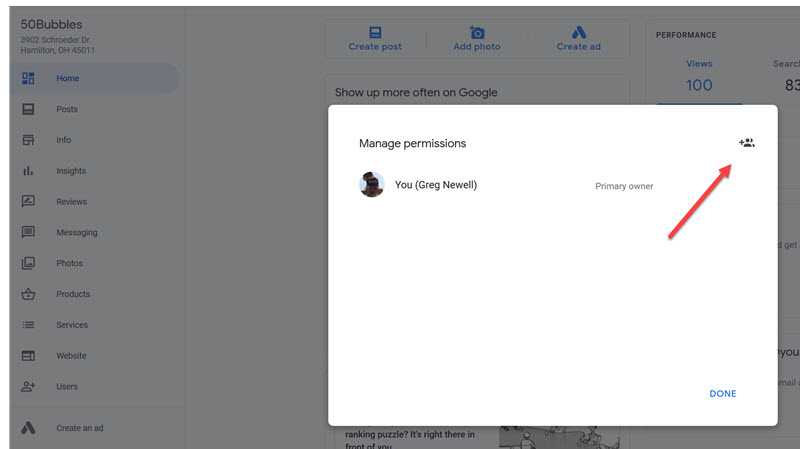Click the Services list icon
The height and width of the screenshot is (449, 800).
pos(28,325)
